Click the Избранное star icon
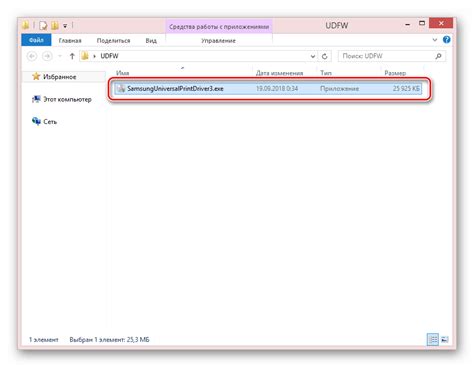 (x=36, y=76)
